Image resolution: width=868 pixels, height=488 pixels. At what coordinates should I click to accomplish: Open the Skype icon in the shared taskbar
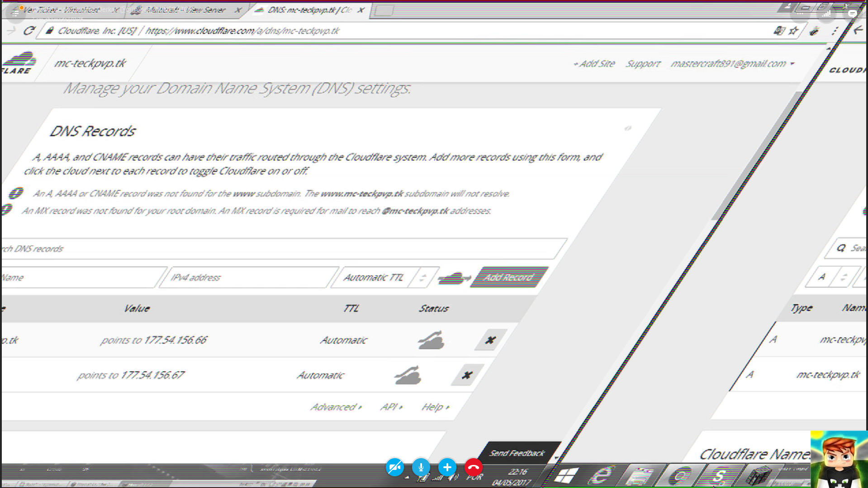pyautogui.click(x=719, y=476)
